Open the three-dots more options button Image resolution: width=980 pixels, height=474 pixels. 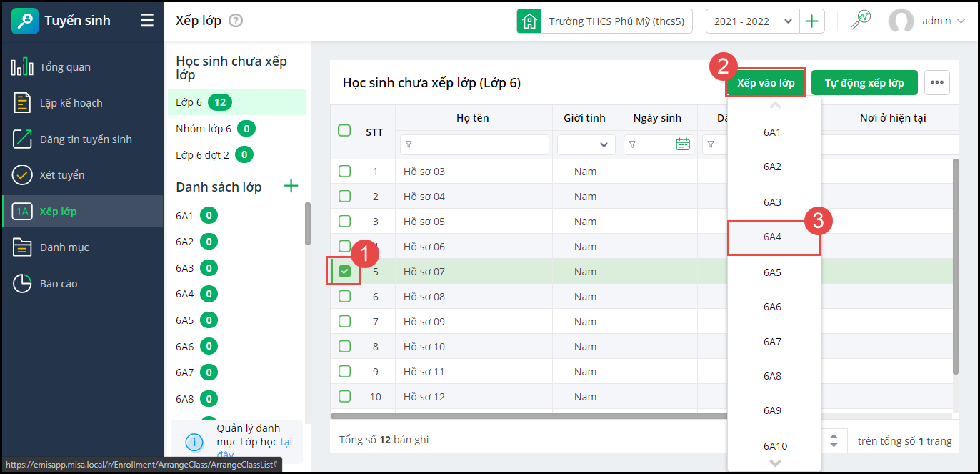(937, 83)
